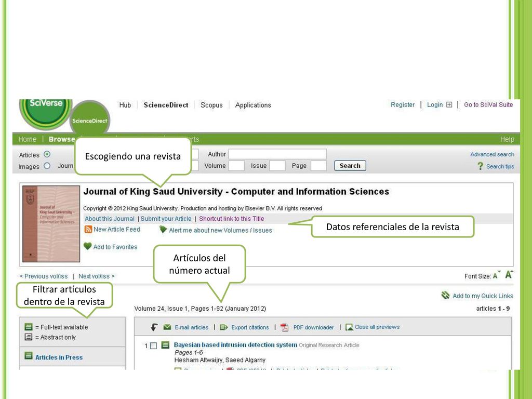The height and width of the screenshot is (399, 532).
Task: Click Alert me about new Volumes / Issues
Action: click(x=220, y=230)
